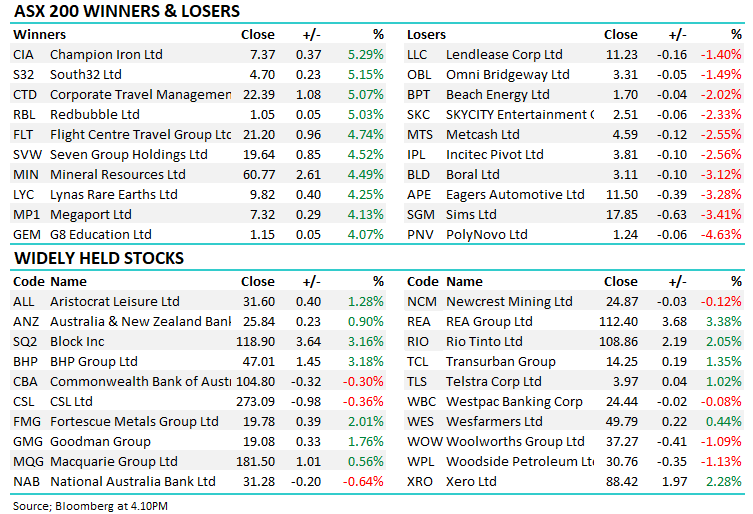753x514 pixels.
Task: Select the South32 Ltd stock name
Action: click(85, 74)
